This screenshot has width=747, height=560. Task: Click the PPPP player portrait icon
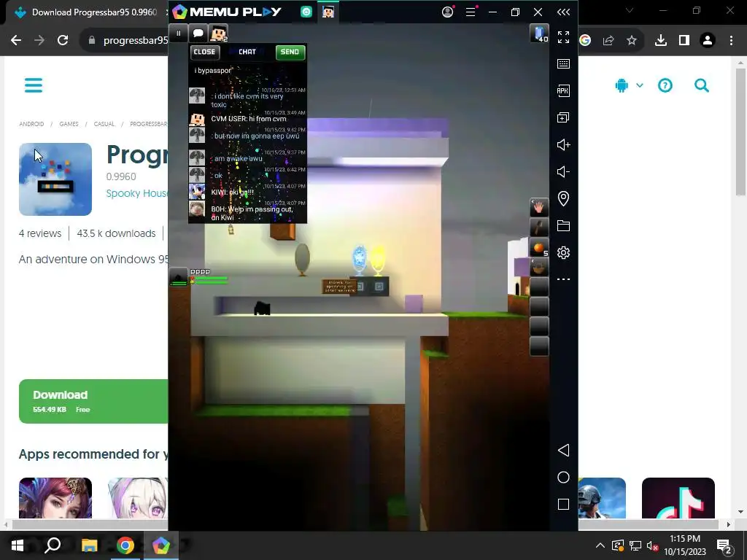[179, 277]
